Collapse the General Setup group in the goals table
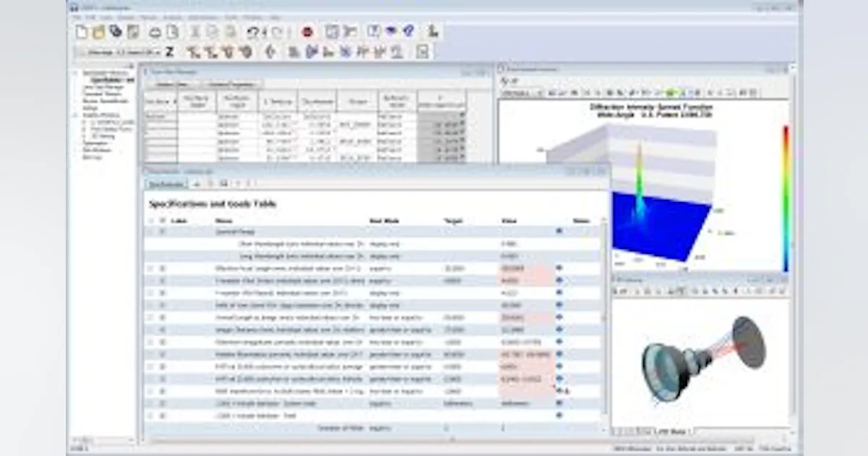The image size is (868, 456). click(x=150, y=229)
